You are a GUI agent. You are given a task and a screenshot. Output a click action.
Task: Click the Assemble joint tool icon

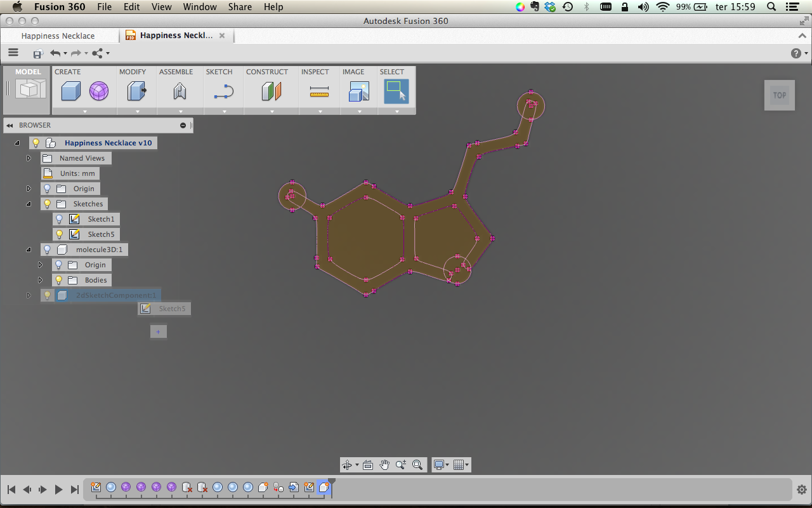tap(180, 91)
